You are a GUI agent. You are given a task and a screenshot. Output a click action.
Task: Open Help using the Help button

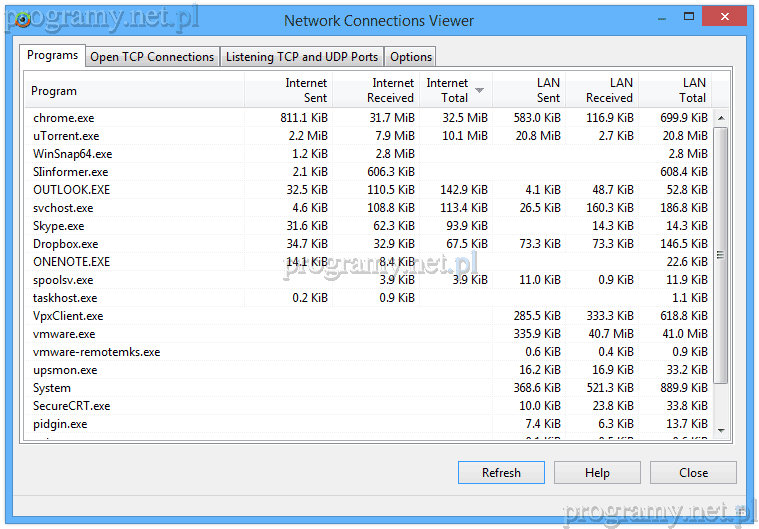(x=597, y=473)
